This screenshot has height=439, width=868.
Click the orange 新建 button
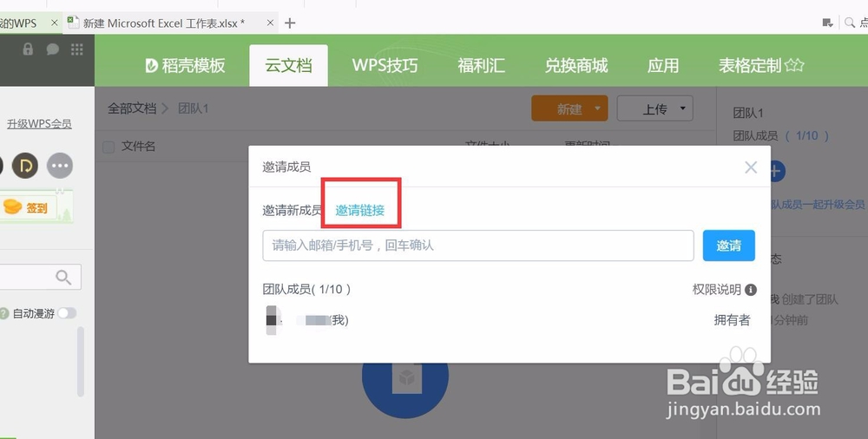569,108
